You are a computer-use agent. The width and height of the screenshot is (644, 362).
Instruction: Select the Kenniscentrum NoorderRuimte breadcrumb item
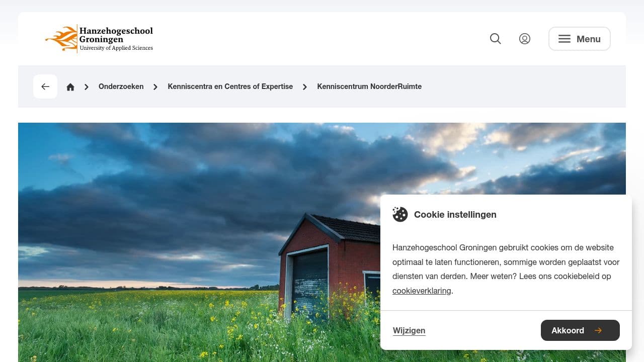[369, 86]
